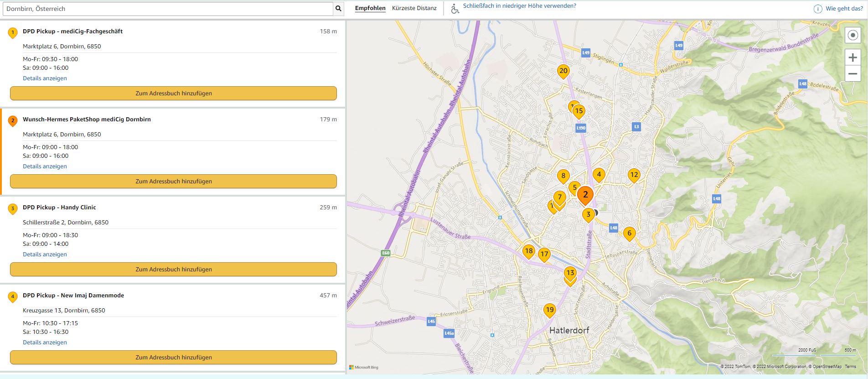Click the wheelchair accessibility icon
Image resolution: width=868 pixels, height=379 pixels.
click(x=455, y=9)
